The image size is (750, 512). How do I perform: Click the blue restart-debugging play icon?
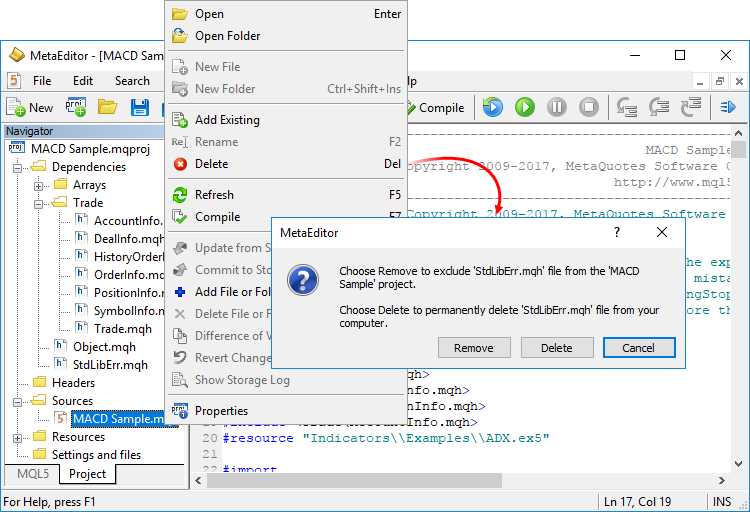492,107
